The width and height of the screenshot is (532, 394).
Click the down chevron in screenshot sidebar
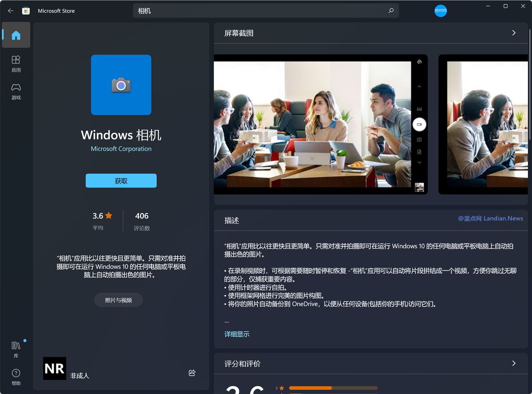pyautogui.click(x=419, y=163)
